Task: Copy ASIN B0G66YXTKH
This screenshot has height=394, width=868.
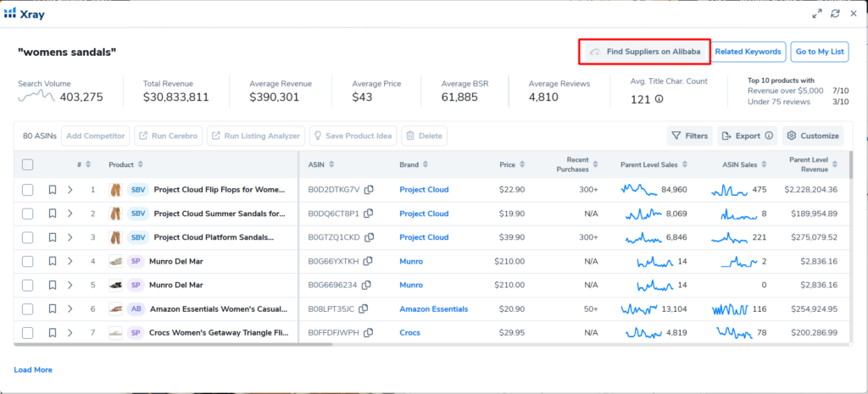Action: coord(368,261)
